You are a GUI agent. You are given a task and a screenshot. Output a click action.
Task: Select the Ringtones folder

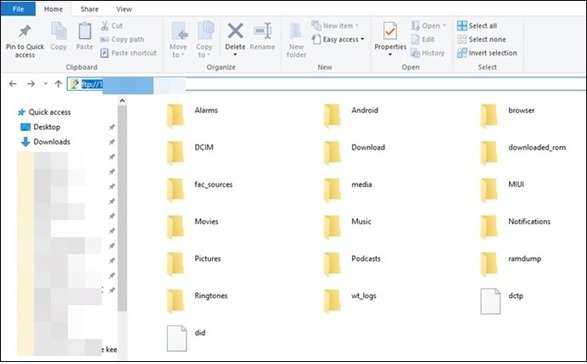click(198, 300)
